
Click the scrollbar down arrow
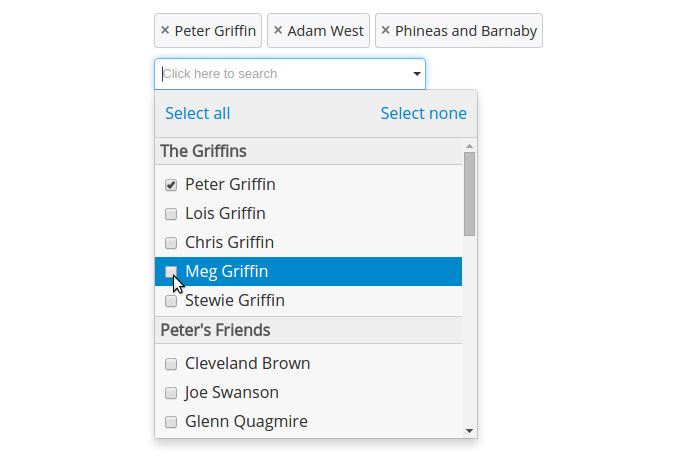(x=469, y=431)
